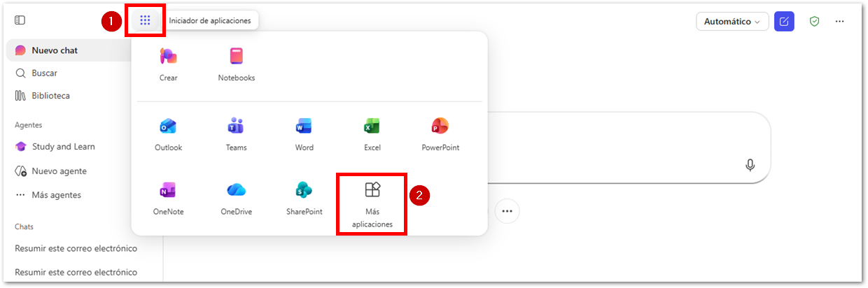Expand the Automático dropdown
This screenshot has height=288, width=868.
[x=732, y=22]
